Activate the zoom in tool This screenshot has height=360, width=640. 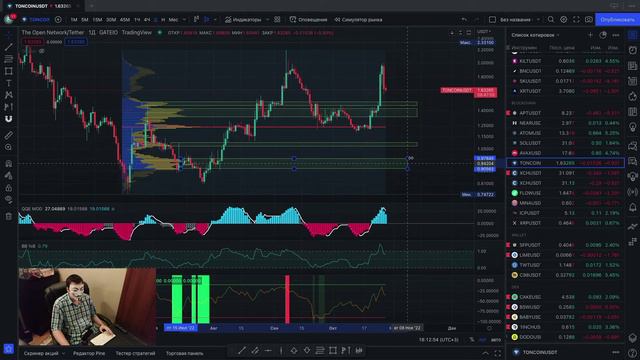tap(9, 147)
